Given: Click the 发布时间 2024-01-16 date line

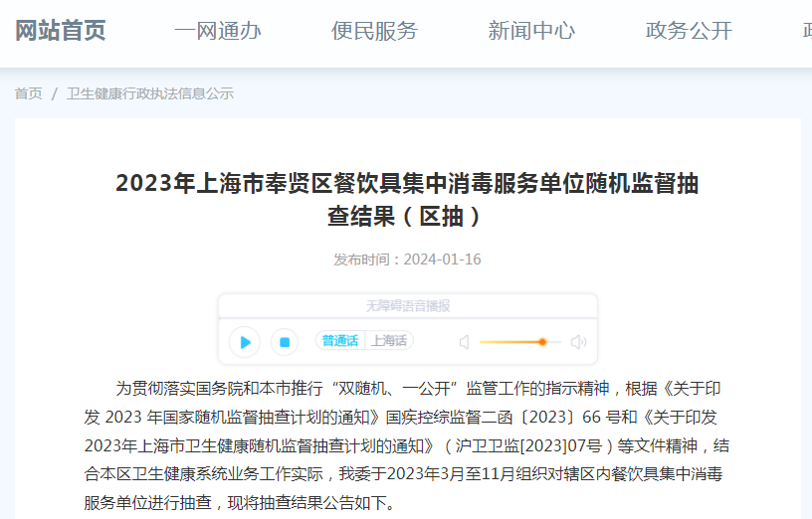Looking at the screenshot, I should click(x=407, y=259).
